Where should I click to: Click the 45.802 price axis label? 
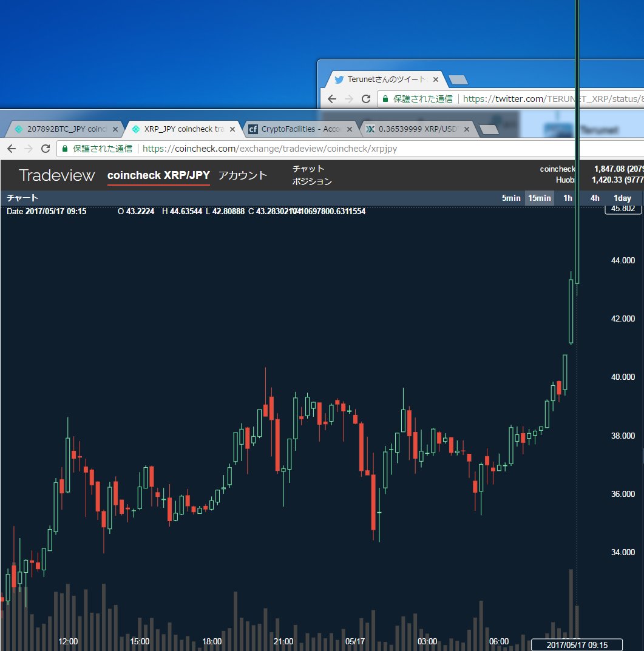point(623,209)
